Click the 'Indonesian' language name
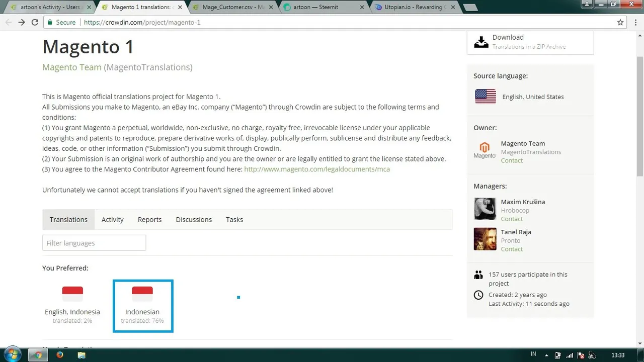 pyautogui.click(x=142, y=312)
